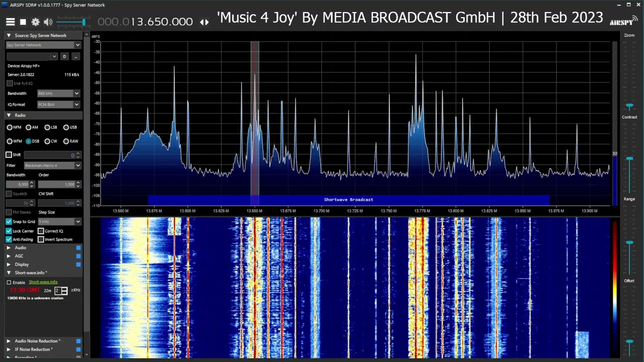Expand IF Noise Reduction panel
Viewport: 644px width, 362px height.
(9, 349)
